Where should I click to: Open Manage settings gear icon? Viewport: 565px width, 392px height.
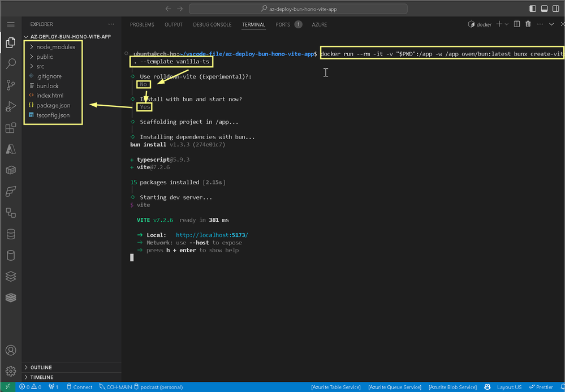pyautogui.click(x=11, y=371)
